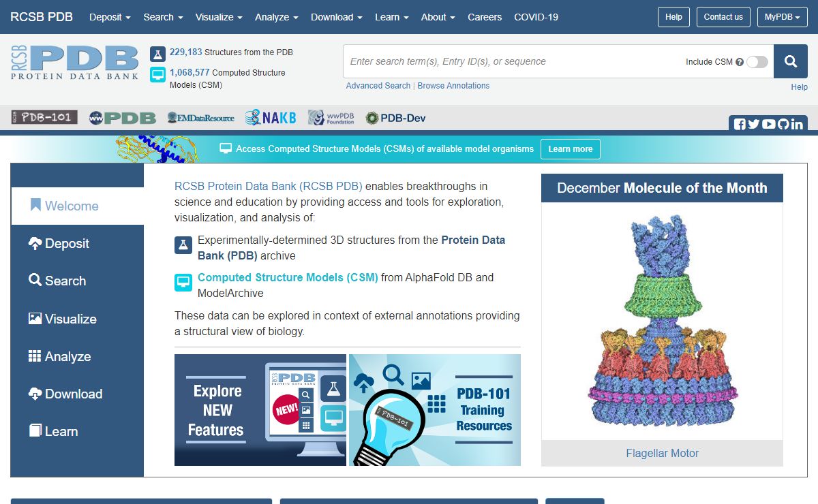818x504 pixels.
Task: Open the MyPDB dropdown
Action: [x=783, y=17]
